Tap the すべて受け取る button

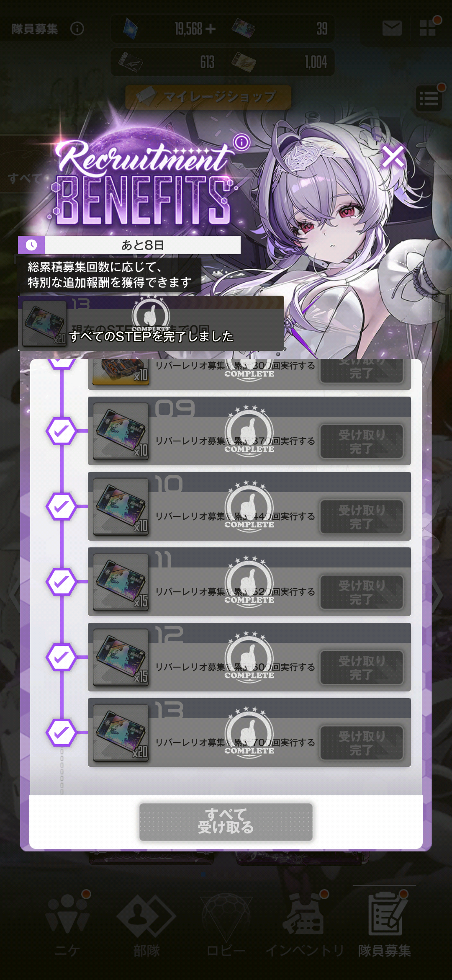pyautogui.click(x=226, y=822)
